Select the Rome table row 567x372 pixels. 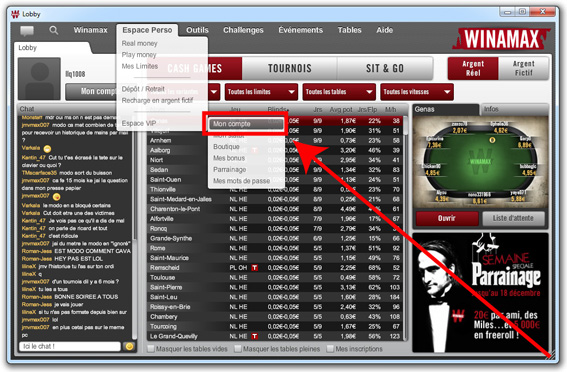(274, 248)
